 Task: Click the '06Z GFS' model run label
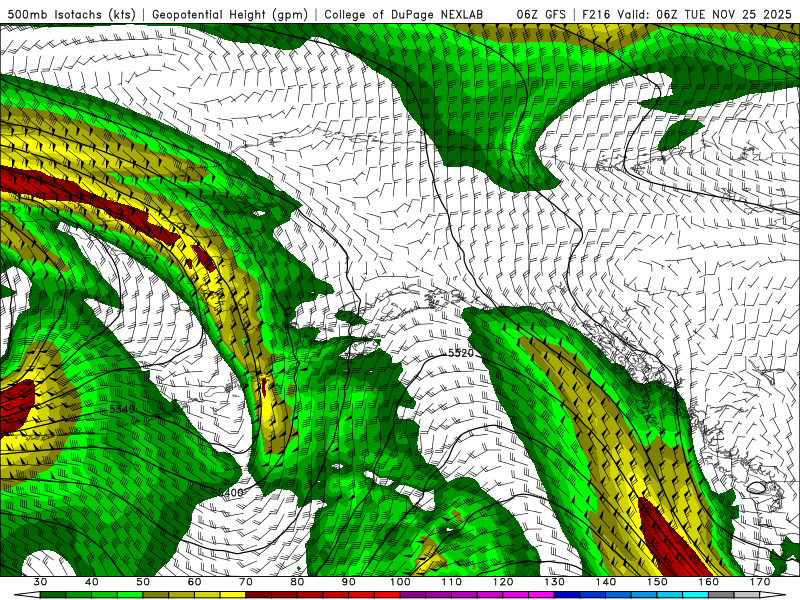click(541, 14)
